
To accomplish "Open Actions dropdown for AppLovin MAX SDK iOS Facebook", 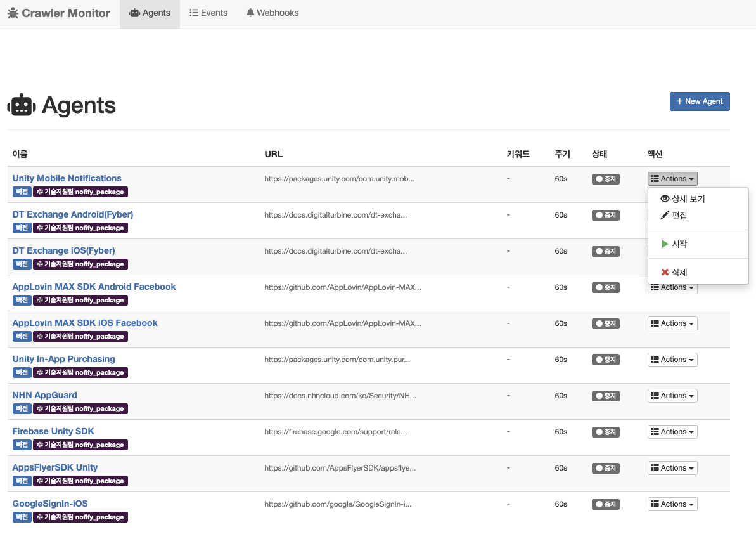I will [x=672, y=323].
